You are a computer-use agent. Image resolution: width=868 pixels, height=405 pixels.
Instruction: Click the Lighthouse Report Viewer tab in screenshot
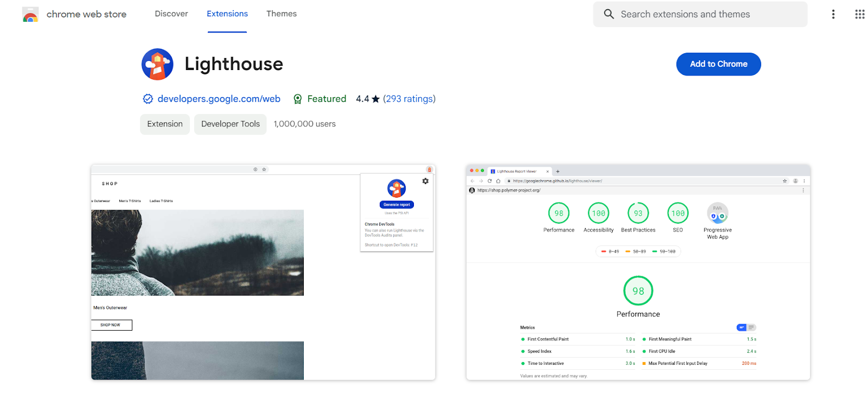(519, 171)
